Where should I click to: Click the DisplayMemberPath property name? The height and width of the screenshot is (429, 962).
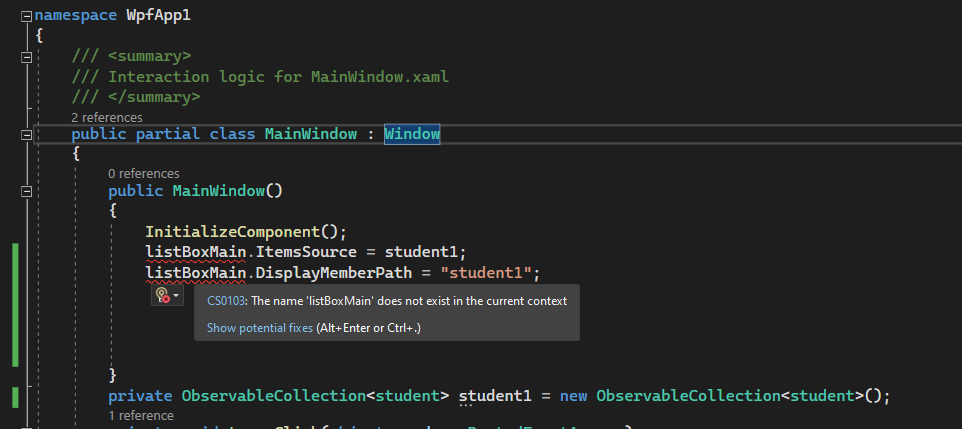(333, 273)
